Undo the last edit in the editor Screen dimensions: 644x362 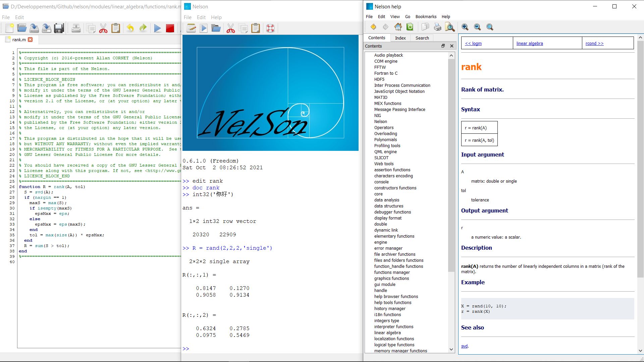[x=130, y=28]
